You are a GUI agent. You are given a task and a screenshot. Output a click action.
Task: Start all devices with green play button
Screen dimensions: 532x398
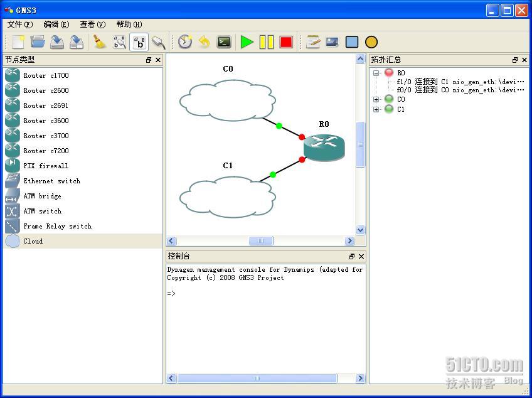pos(247,42)
